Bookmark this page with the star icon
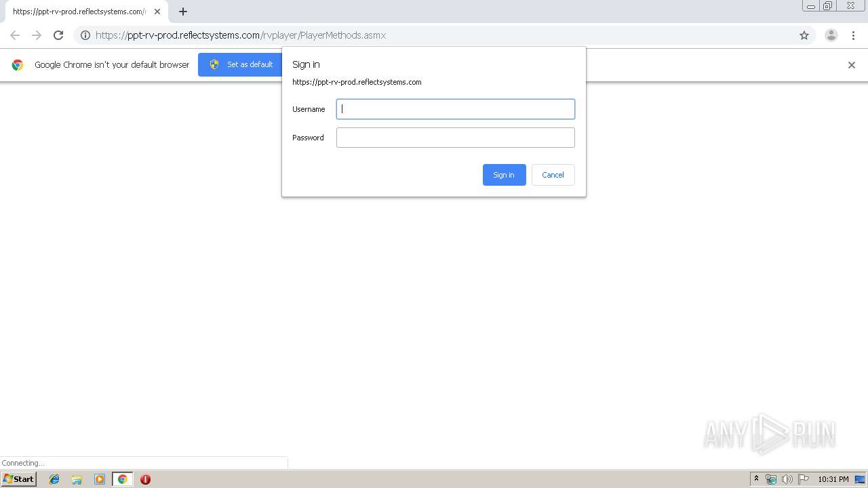 pos(804,35)
